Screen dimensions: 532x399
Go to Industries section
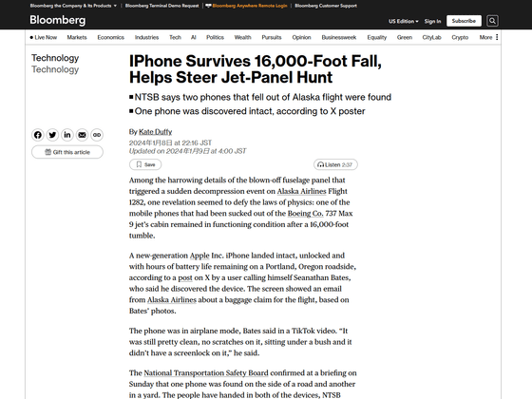point(146,37)
